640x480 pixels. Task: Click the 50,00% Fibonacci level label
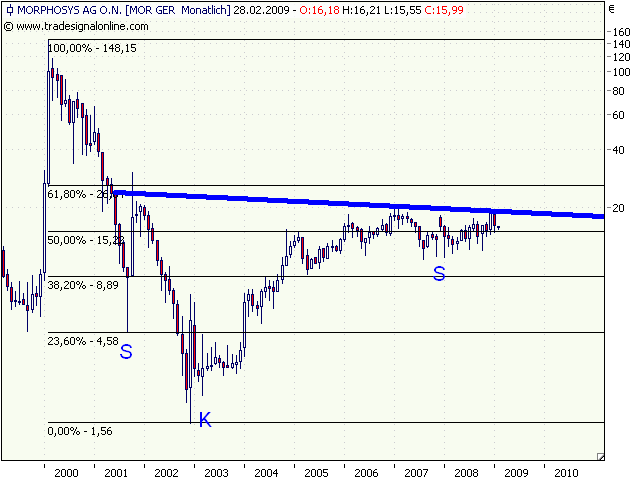(85, 240)
